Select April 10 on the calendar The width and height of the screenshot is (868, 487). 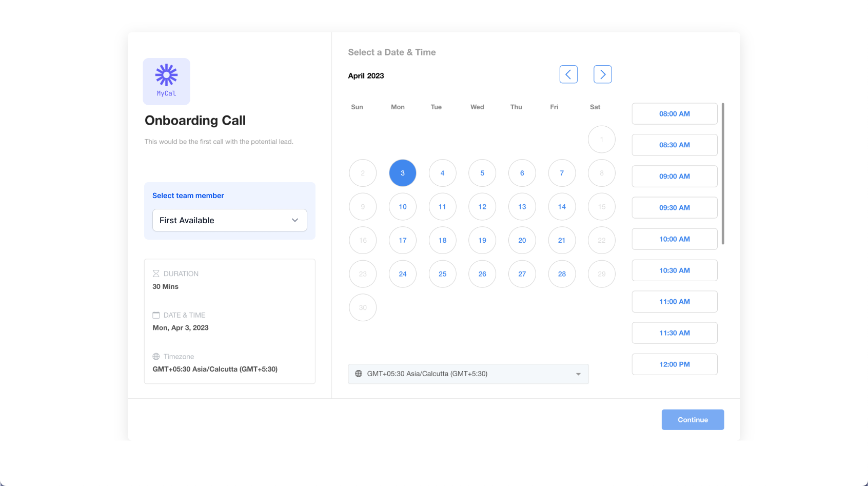403,207
